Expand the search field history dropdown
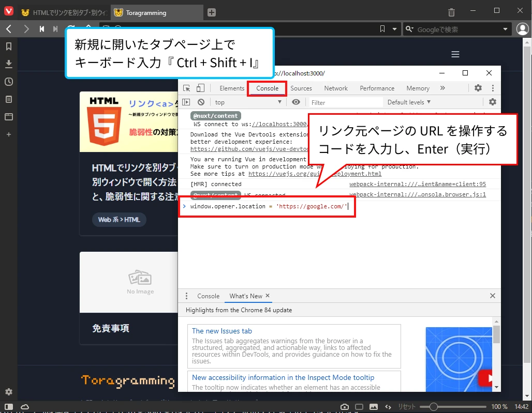Image resolution: width=532 pixels, height=413 pixels. [505, 29]
